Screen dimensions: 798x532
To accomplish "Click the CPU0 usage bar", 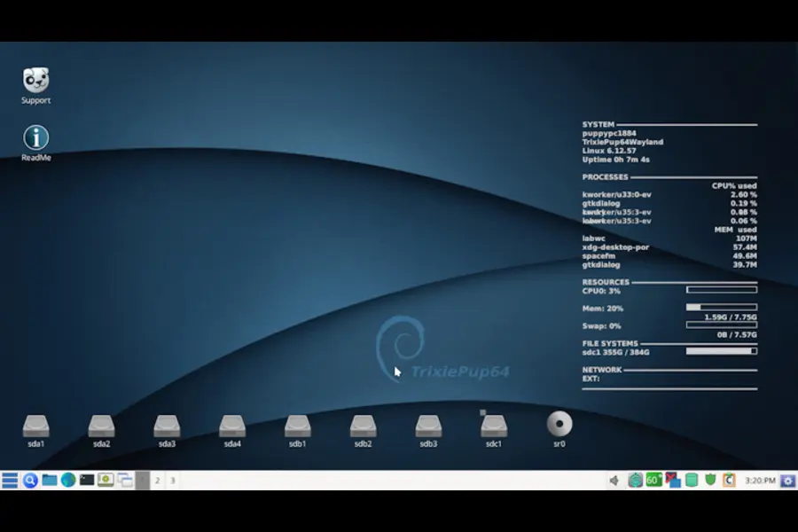I will pos(722,290).
